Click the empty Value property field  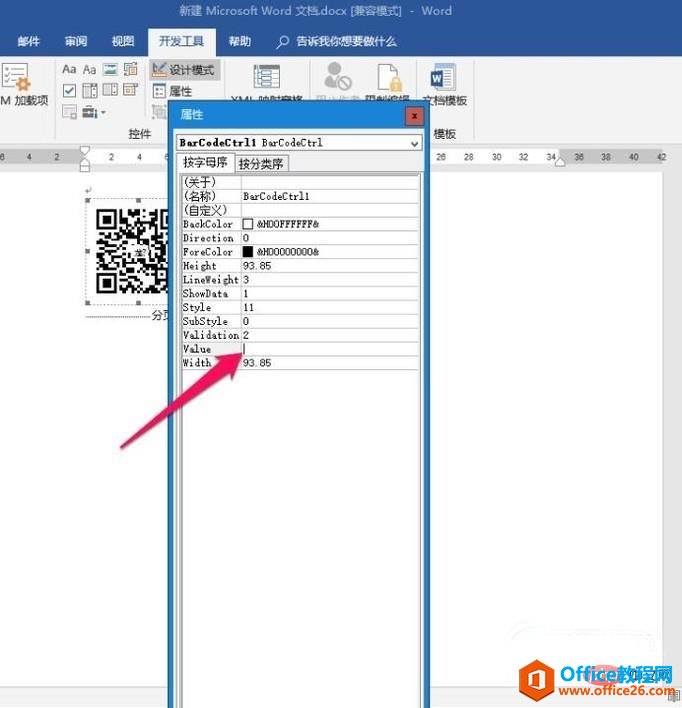point(330,349)
